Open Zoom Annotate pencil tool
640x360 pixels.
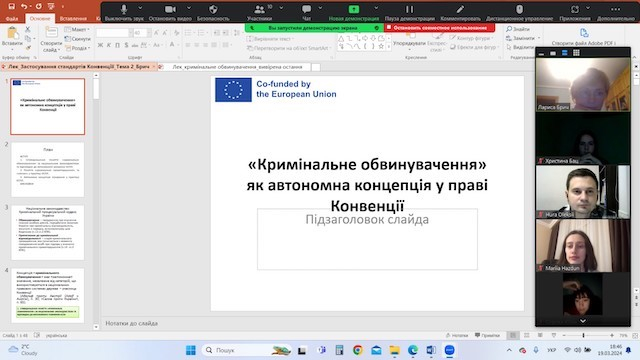click(460, 9)
